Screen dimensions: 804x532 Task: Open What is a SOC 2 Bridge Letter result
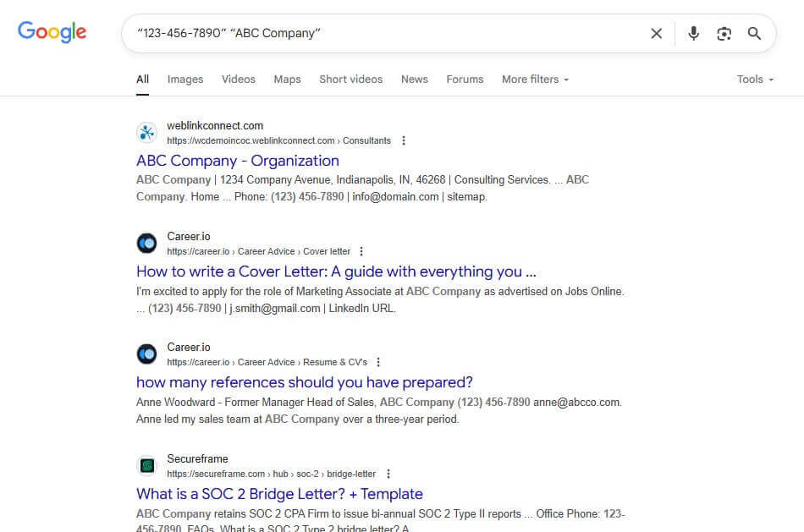click(x=279, y=494)
